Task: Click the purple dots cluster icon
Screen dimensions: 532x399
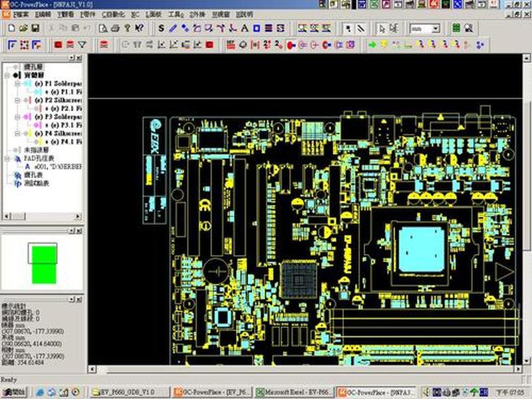Action: pos(479,45)
